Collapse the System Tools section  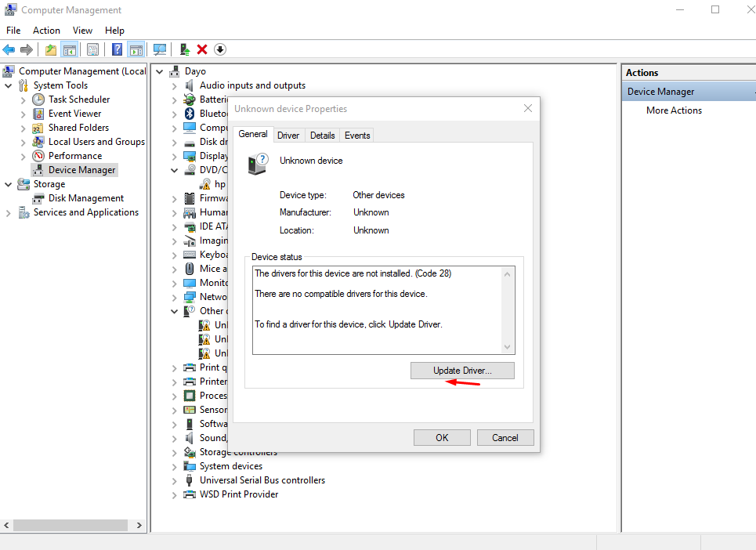(x=8, y=85)
